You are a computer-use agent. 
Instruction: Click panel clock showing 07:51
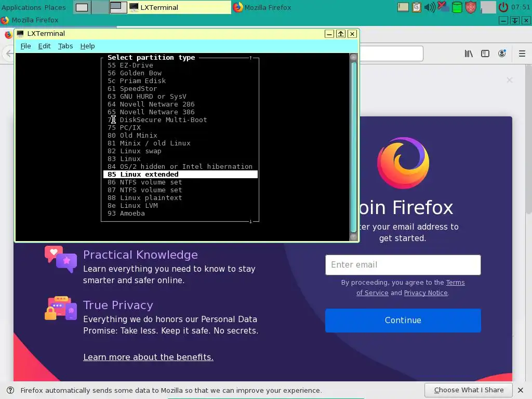coord(521,7)
